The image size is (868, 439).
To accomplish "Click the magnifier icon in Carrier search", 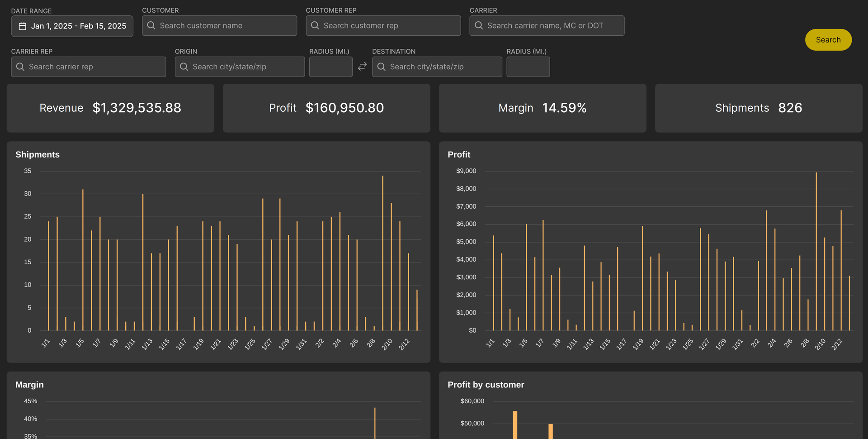I will (479, 26).
